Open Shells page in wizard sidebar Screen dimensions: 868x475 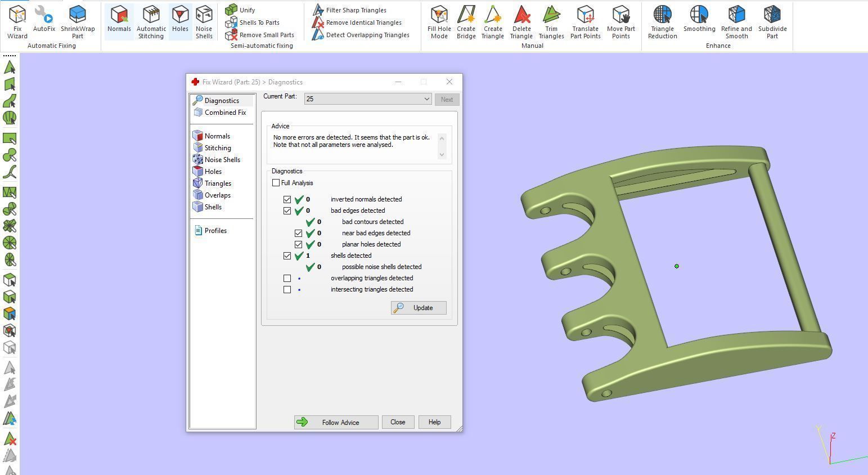[213, 207]
